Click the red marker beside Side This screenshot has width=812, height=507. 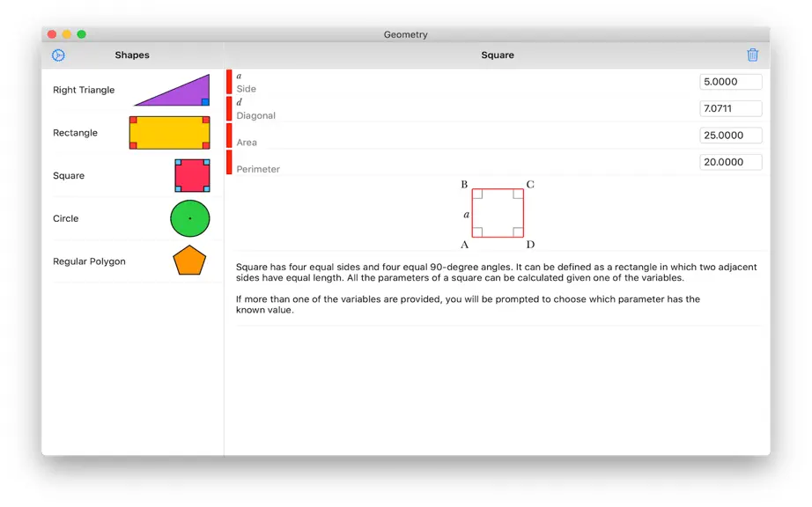pos(229,82)
